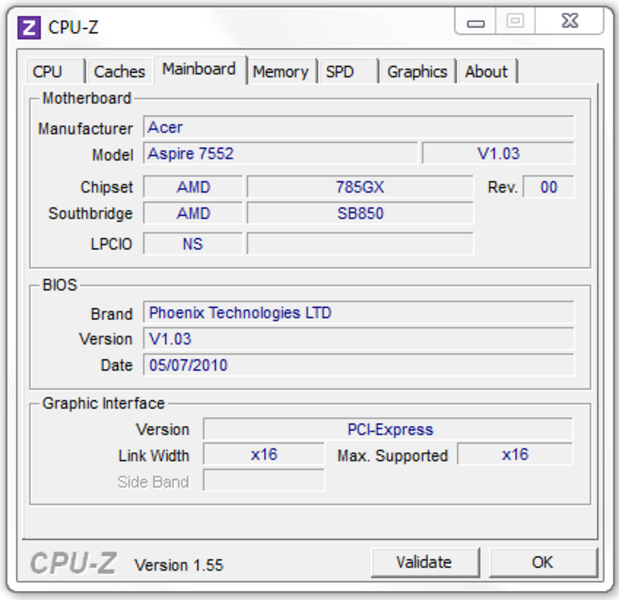Click the BIOS Date 05/07/2010
This screenshot has width=619, height=600.
point(358,365)
